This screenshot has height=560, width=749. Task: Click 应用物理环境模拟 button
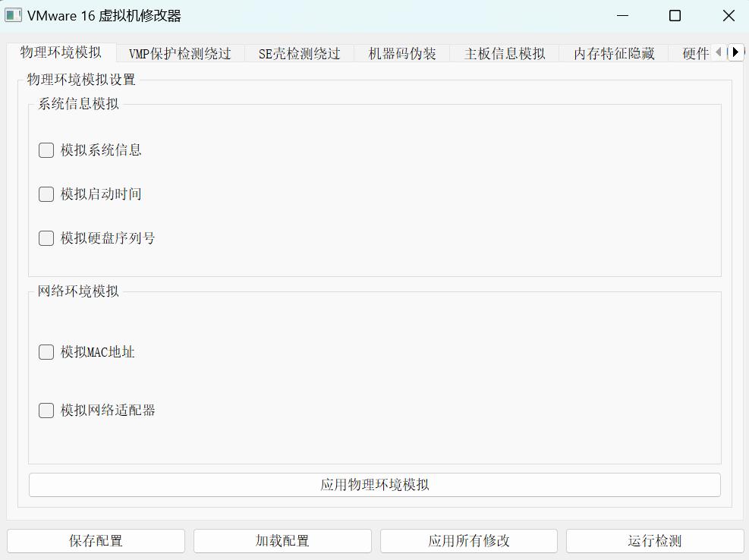click(x=375, y=485)
